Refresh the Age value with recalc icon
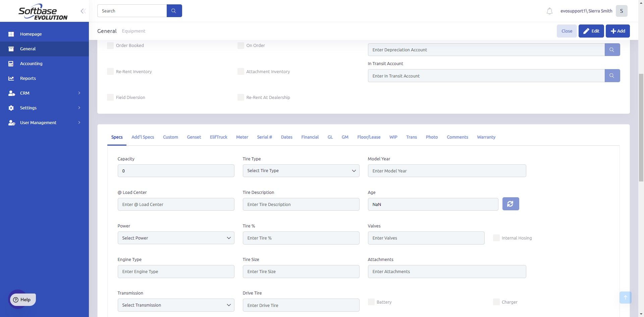This screenshot has width=644, height=317. point(511,204)
